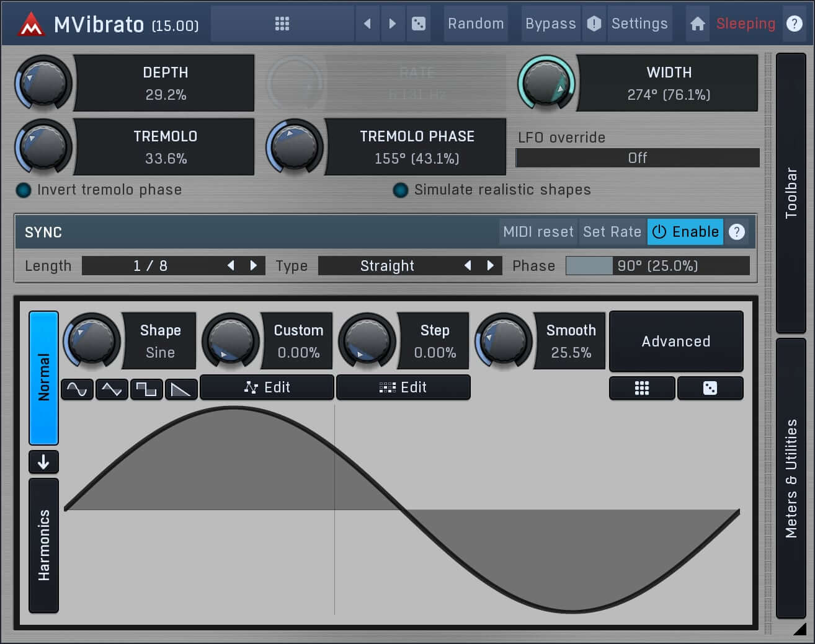Viewport: 815px width, 644px height.
Task: Select the sine wave shape icon
Action: coord(77,389)
